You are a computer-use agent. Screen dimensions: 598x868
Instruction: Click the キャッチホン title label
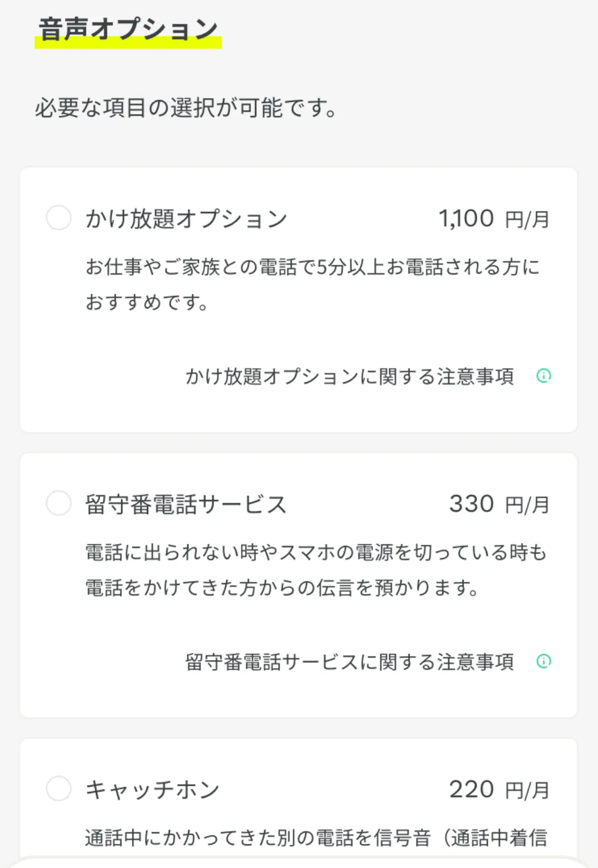(x=152, y=789)
